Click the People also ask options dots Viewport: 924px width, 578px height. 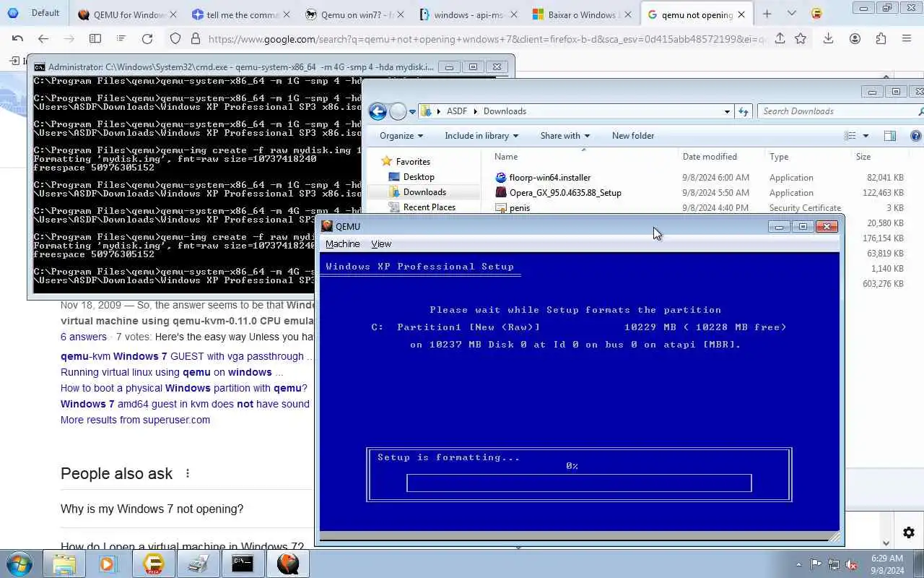tap(188, 473)
